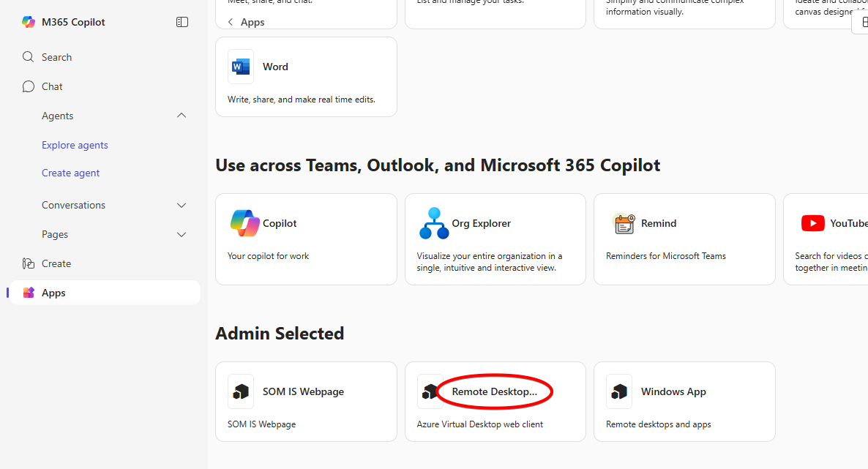Select the Apps icon in sidebar
This screenshot has width=868, height=469.
pos(29,293)
